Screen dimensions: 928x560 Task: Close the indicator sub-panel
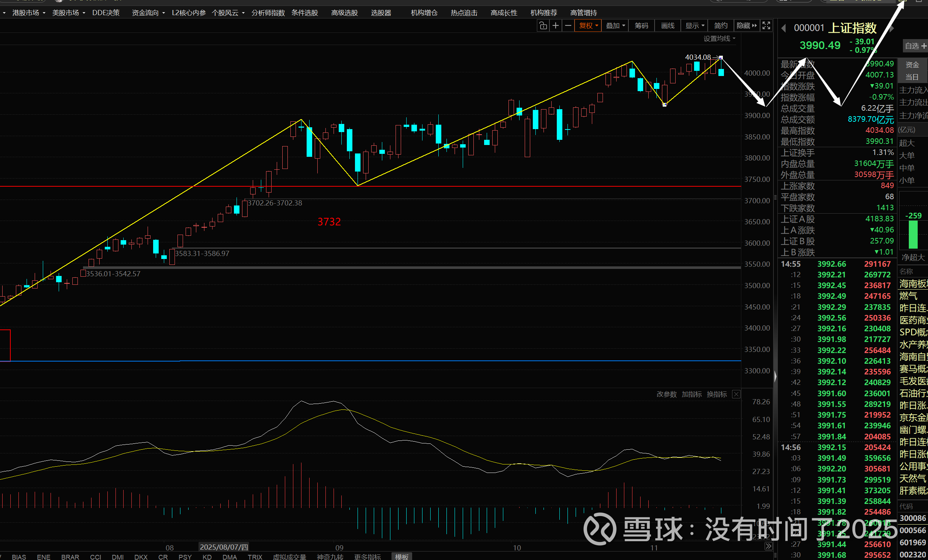pos(736,394)
